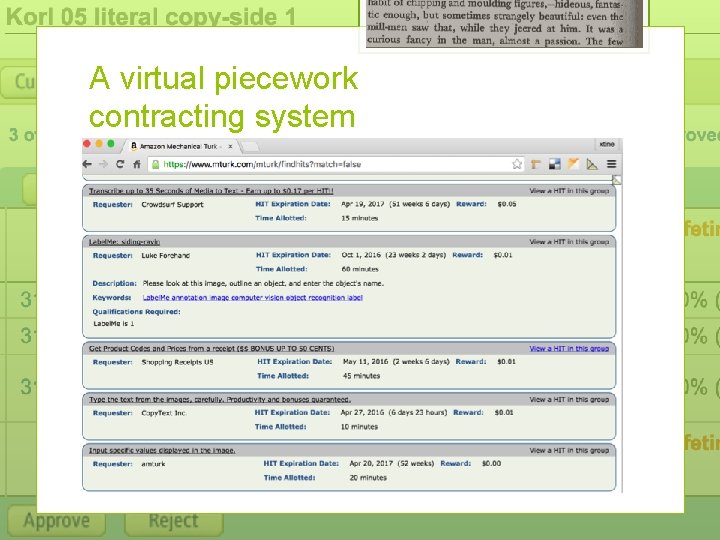Image resolution: width=720 pixels, height=540 pixels.
Task: Open a new browser tab
Action: [250, 146]
